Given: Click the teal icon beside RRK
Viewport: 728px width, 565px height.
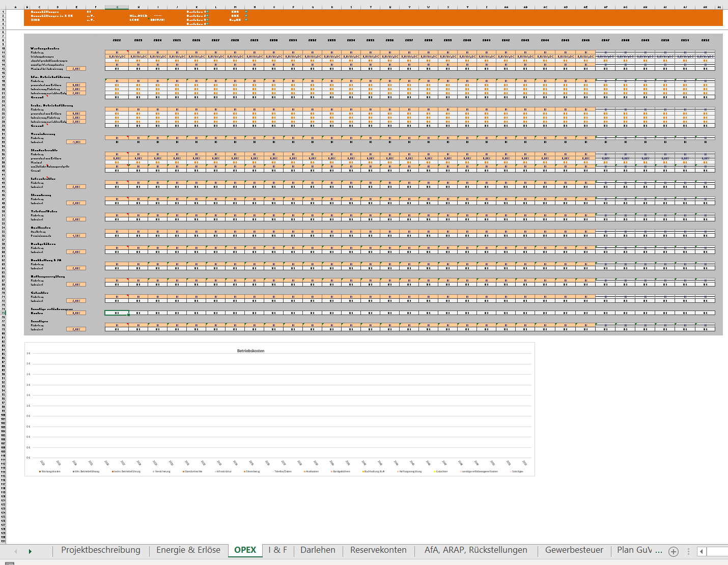Looking at the screenshot, I should pos(246,16).
